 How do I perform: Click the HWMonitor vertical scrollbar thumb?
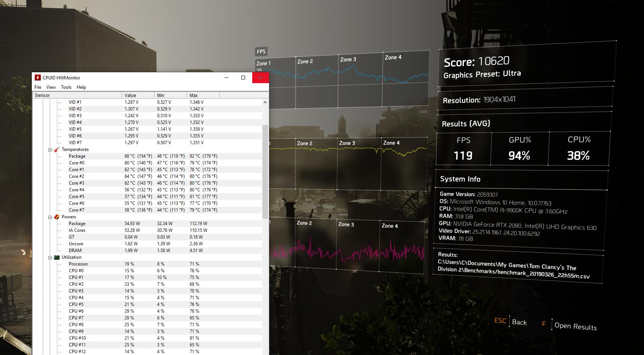(x=265, y=172)
